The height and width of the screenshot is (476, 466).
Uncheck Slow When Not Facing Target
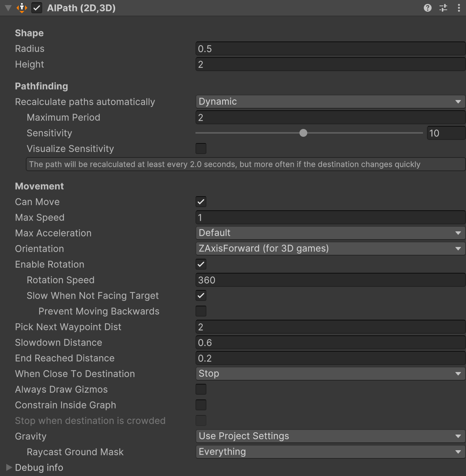click(x=201, y=295)
